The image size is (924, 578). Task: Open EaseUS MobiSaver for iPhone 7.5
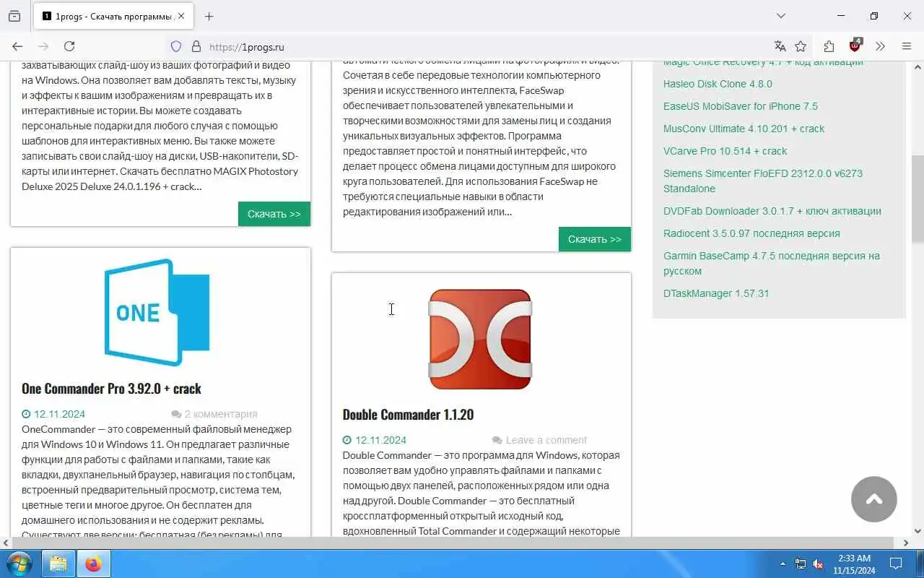coord(741,106)
